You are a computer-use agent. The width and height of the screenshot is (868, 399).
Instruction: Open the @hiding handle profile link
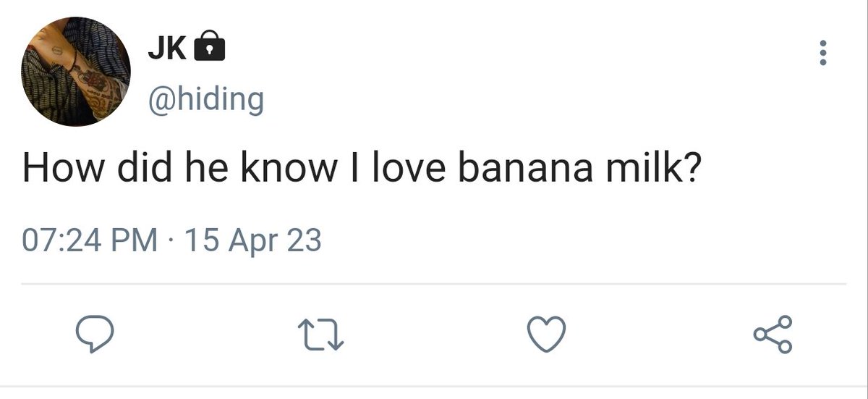205,98
